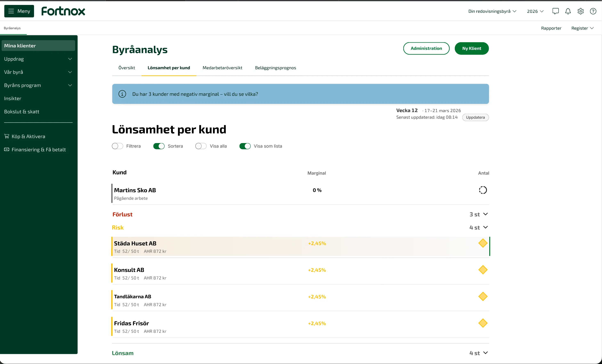This screenshot has width=602, height=364.
Task: Click the yellow diamond for Fridas Frisör
Action: coord(483,323)
